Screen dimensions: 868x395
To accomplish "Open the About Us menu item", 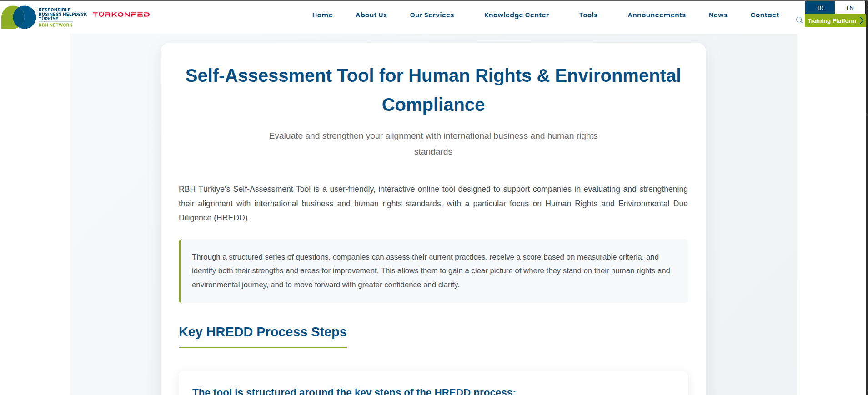I will 371,15.
